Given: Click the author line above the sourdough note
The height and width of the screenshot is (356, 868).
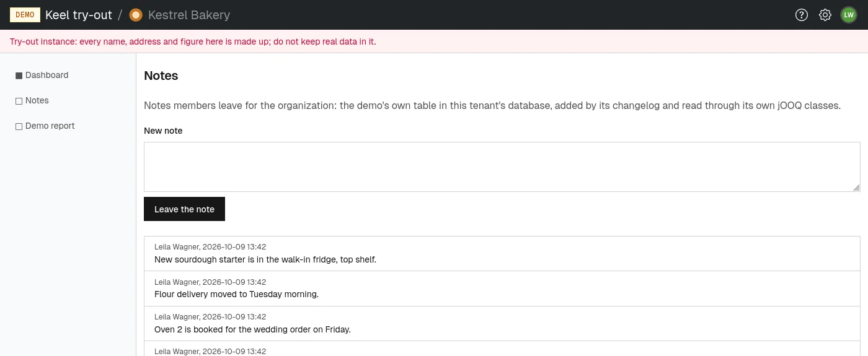Looking at the screenshot, I should [x=210, y=247].
